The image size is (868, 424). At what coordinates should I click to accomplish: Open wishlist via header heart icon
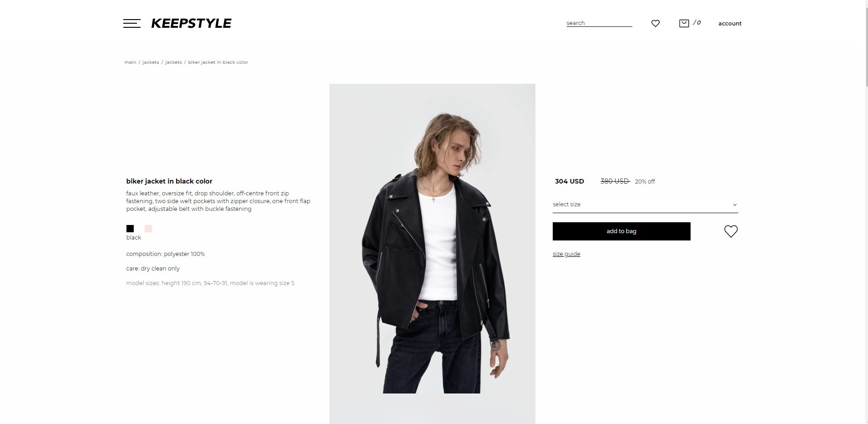(655, 23)
